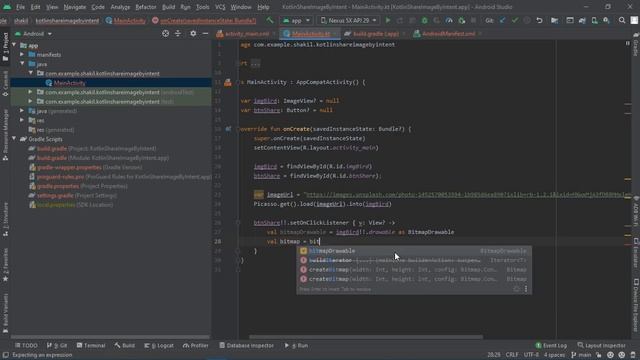Click the Make Project hammer icon
640x360 pixels.
tap(270, 20)
